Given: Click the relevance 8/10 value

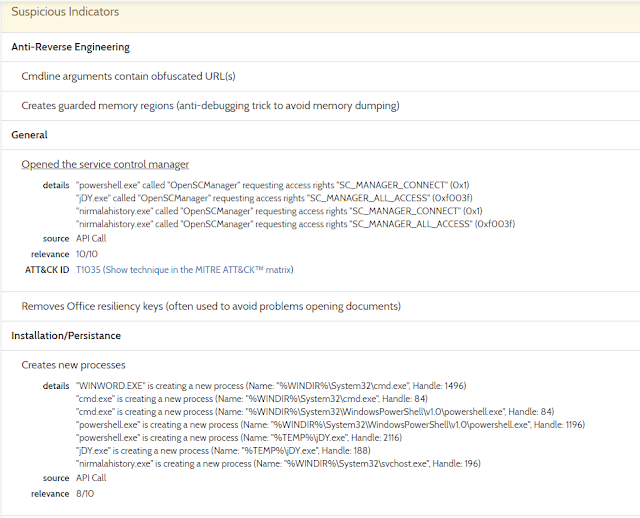Looking at the screenshot, I should click(x=85, y=494).
